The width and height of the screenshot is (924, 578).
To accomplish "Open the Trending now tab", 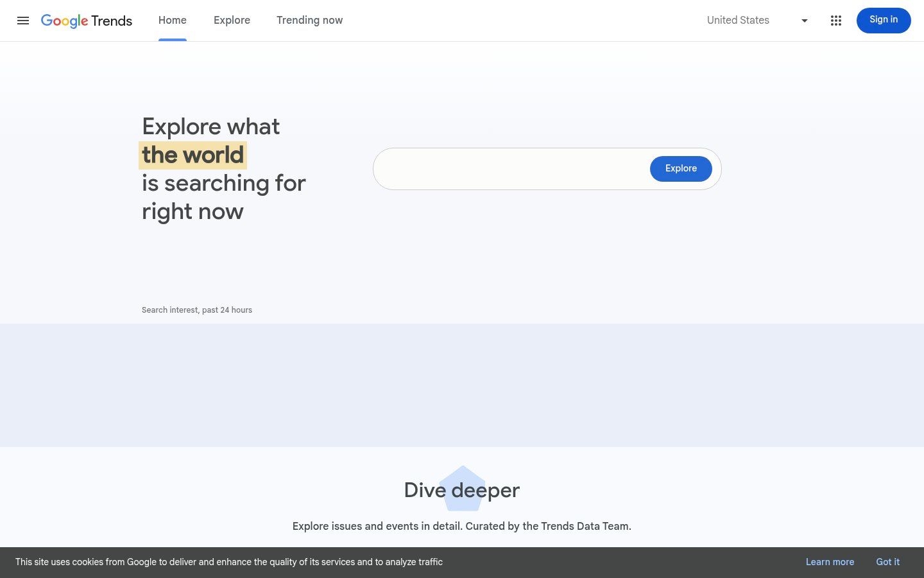I will [x=309, y=20].
